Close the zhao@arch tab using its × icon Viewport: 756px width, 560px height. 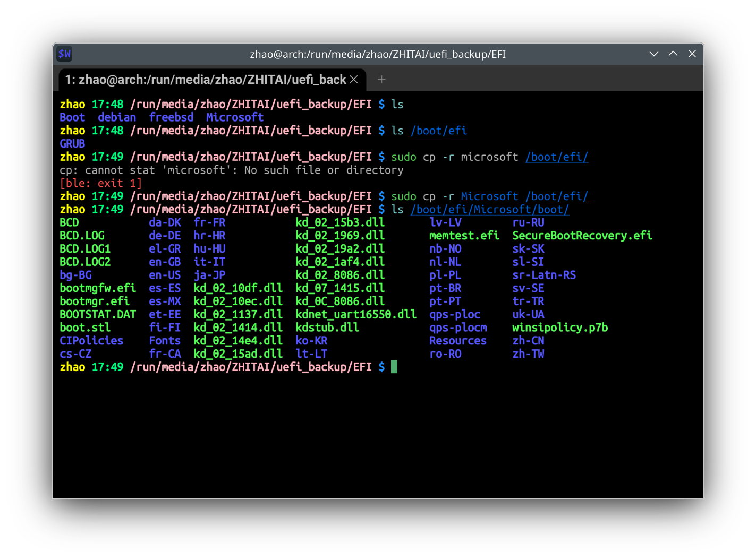pyautogui.click(x=354, y=79)
